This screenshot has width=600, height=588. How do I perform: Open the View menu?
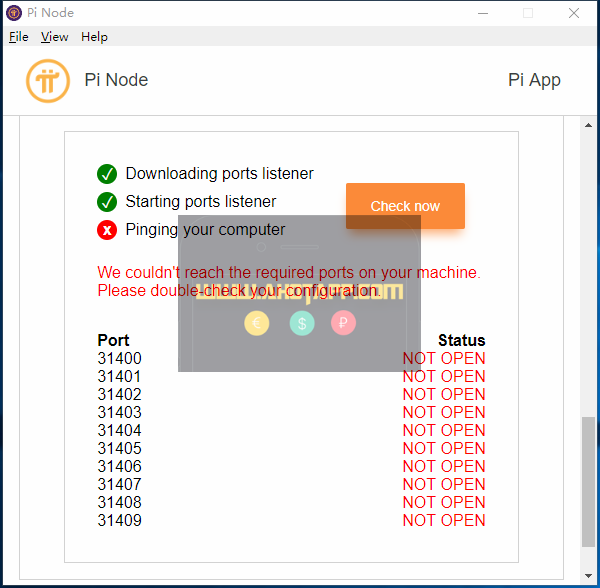(x=55, y=37)
